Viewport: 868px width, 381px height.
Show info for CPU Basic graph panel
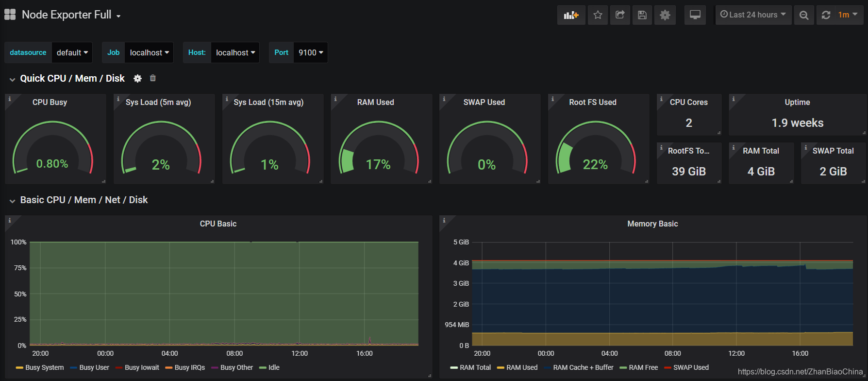[9, 220]
